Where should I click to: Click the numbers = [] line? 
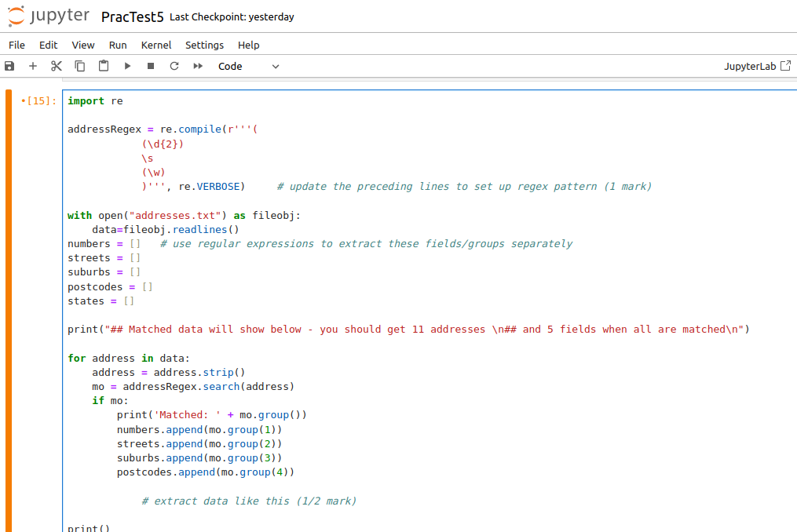(104, 244)
